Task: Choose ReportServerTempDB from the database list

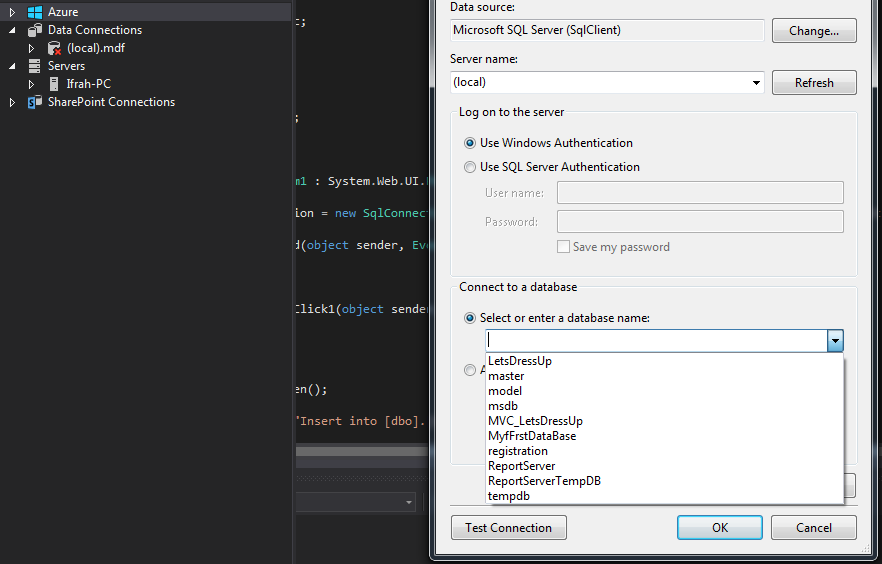Action: pos(664,481)
